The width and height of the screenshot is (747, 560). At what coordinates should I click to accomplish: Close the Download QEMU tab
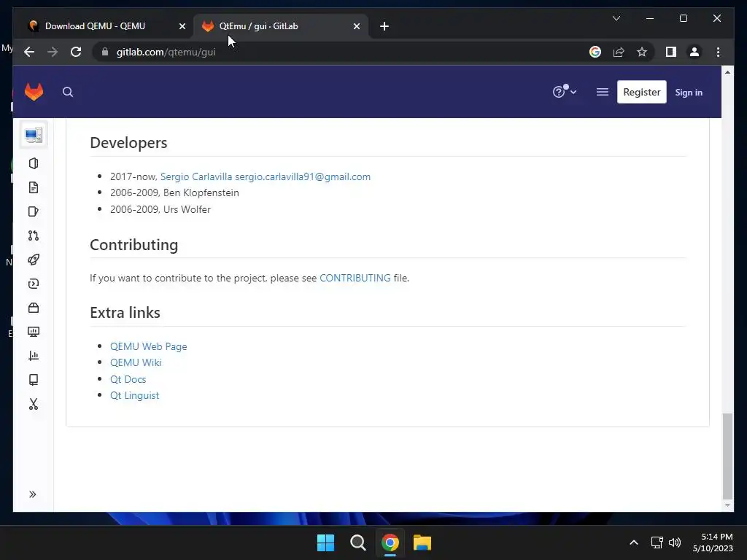[182, 26]
